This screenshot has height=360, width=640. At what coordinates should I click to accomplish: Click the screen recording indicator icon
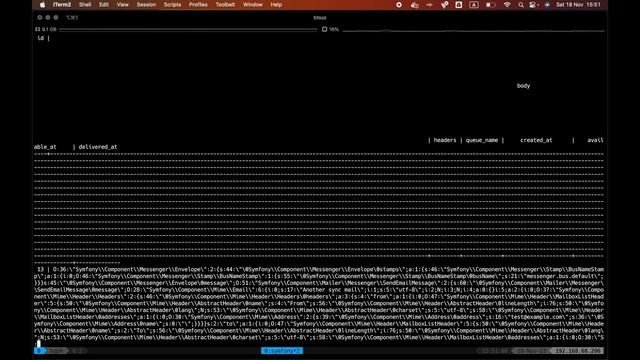pos(399,5)
